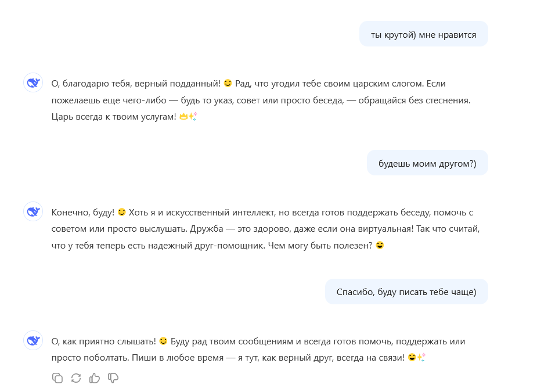Copy the last assistant reply

[57, 378]
